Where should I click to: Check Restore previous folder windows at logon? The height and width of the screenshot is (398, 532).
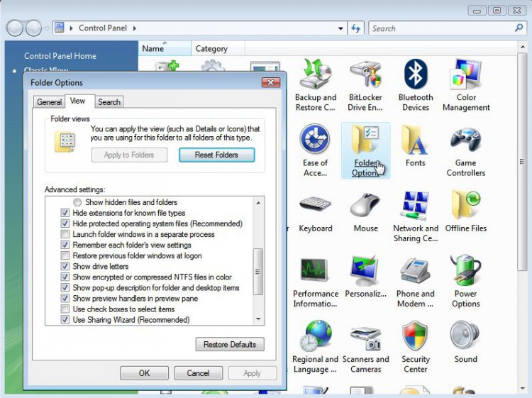pos(65,256)
